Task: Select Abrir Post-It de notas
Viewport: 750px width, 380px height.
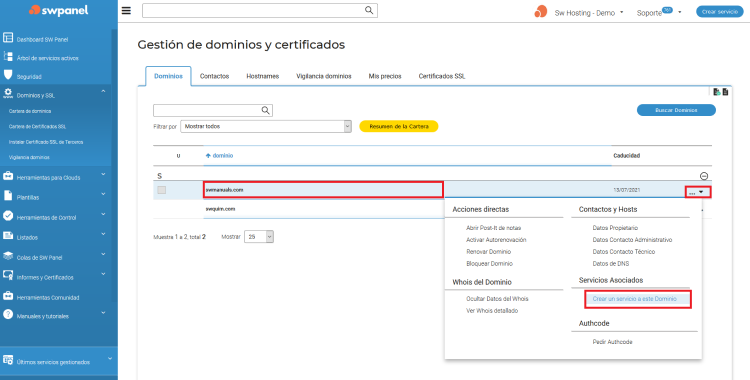Action: pyautogui.click(x=494, y=228)
